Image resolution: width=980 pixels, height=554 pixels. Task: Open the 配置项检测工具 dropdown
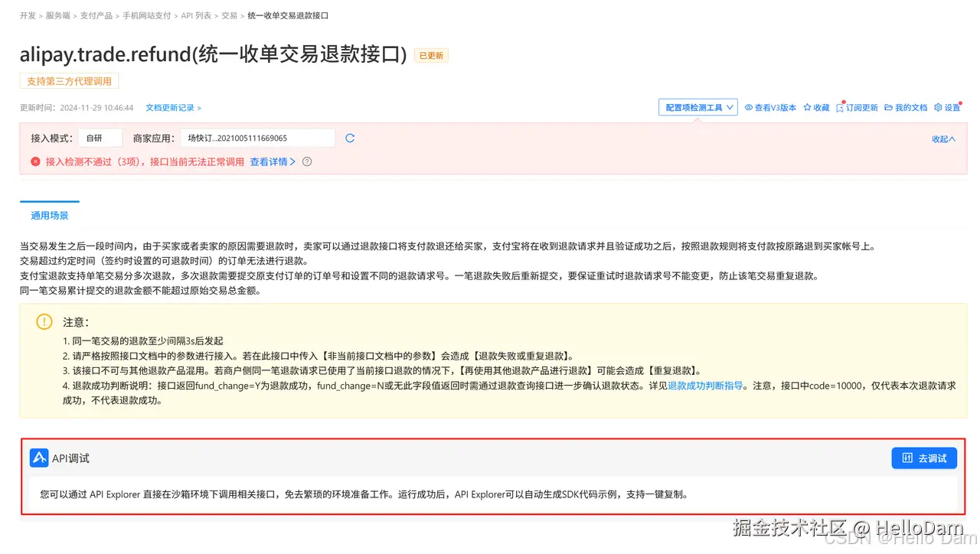point(697,107)
